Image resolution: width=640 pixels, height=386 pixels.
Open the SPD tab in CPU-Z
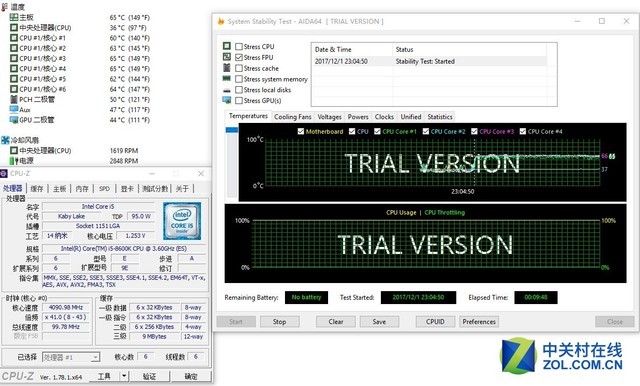coord(104,189)
